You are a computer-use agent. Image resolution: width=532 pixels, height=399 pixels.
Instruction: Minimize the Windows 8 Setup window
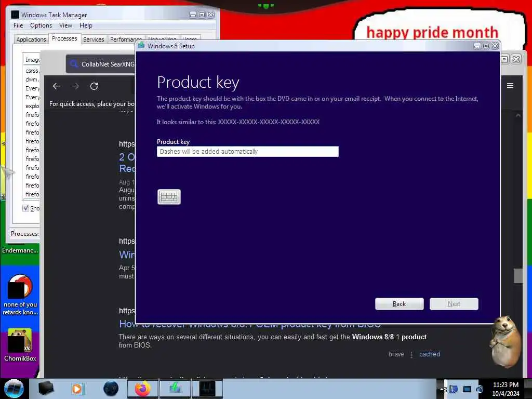[477, 46]
